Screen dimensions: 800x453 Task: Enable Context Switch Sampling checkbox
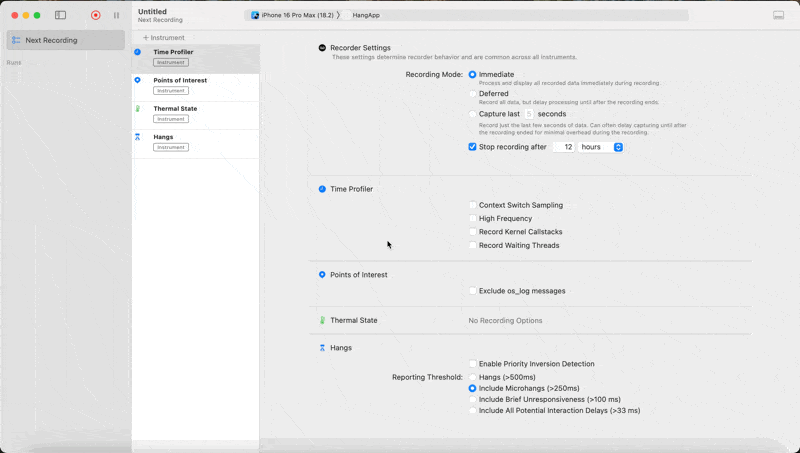(x=473, y=205)
